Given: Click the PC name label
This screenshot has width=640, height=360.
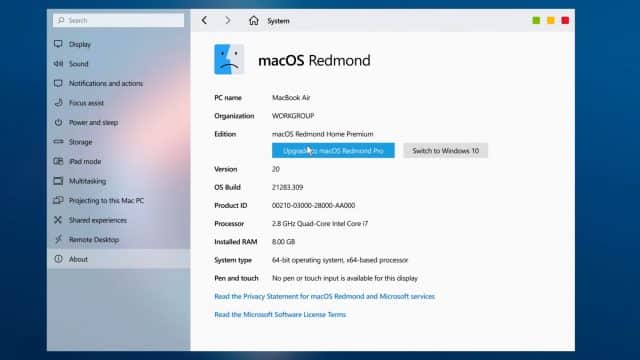Looking at the screenshot, I should tap(228, 98).
